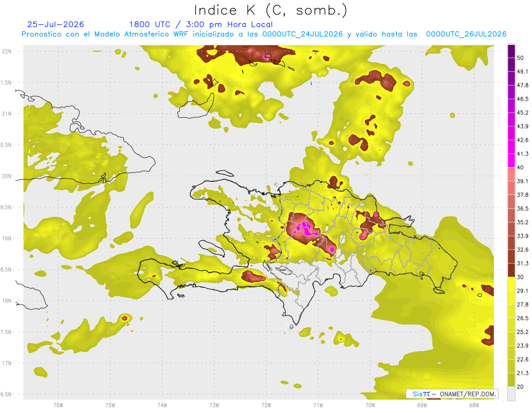Click the longitude label "73W"
Viewport: 532px width, 411px height.
[214, 406]
